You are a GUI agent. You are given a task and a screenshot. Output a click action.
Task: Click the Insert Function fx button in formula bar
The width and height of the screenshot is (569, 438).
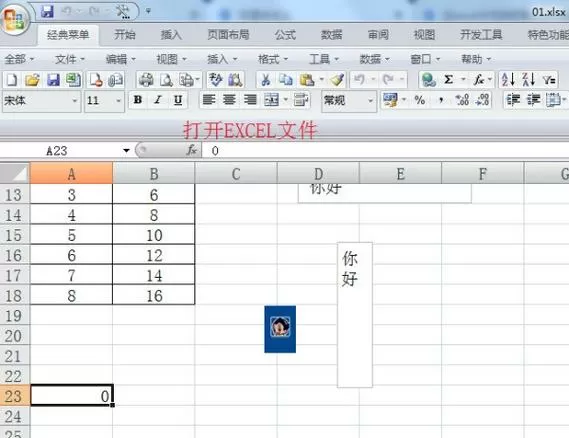click(192, 150)
